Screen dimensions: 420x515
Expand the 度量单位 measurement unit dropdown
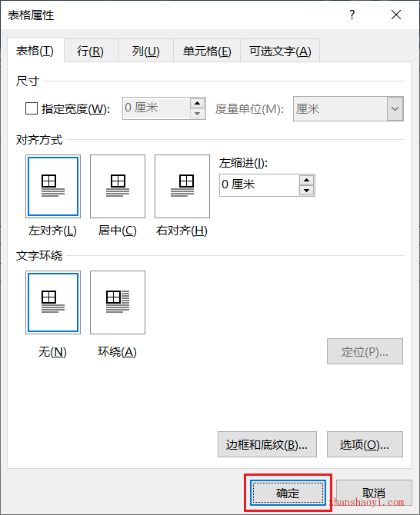[395, 108]
